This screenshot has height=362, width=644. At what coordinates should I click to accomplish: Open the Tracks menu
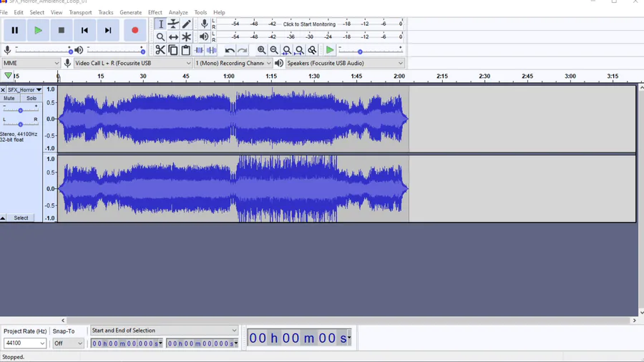[106, 12]
